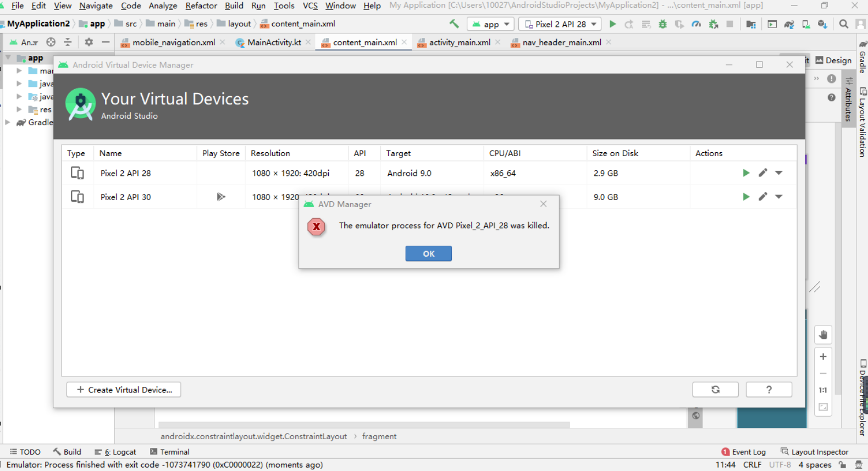Click the Debug app bug icon
The image size is (868, 471).
[663, 24]
